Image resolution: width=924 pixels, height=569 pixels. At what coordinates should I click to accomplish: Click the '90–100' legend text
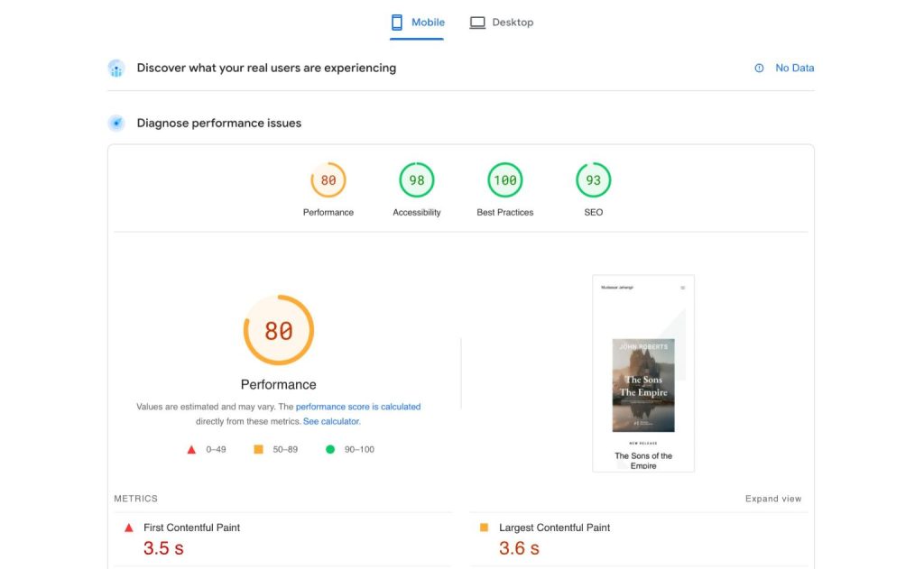[359, 449]
